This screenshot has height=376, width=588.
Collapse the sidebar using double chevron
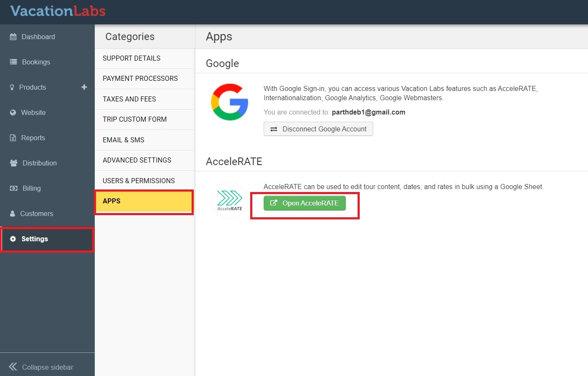click(13, 367)
